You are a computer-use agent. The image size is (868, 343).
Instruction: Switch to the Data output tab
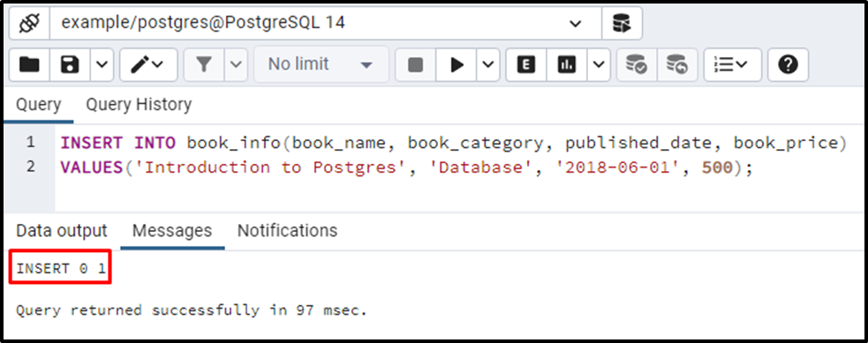click(x=62, y=230)
